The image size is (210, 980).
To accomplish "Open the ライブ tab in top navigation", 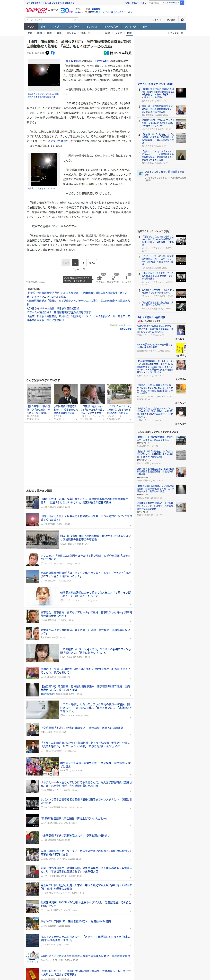I will [x=56, y=27].
